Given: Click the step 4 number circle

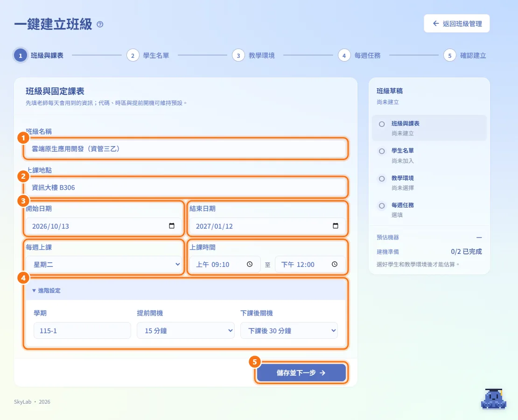Looking at the screenshot, I should [344, 56].
